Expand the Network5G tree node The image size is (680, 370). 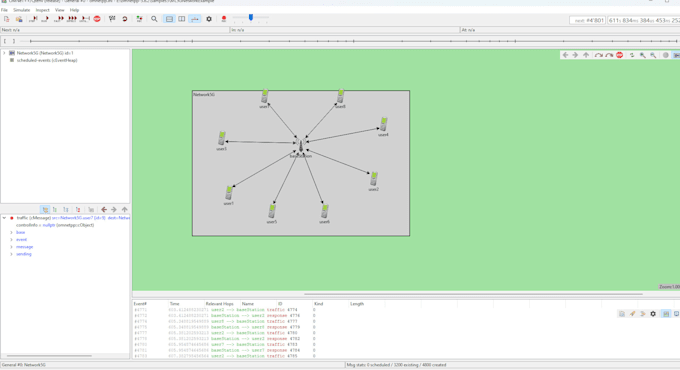4,53
